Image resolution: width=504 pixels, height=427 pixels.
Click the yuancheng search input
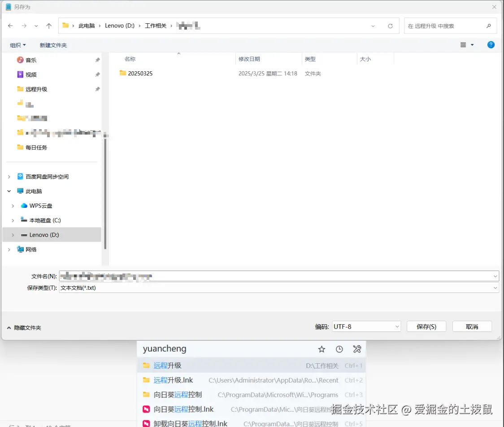tap(225, 349)
